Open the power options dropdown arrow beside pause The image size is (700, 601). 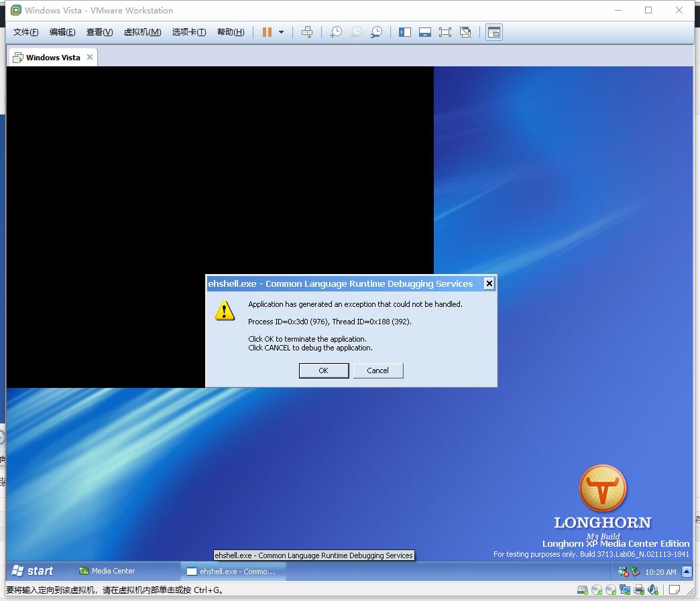coord(281,32)
